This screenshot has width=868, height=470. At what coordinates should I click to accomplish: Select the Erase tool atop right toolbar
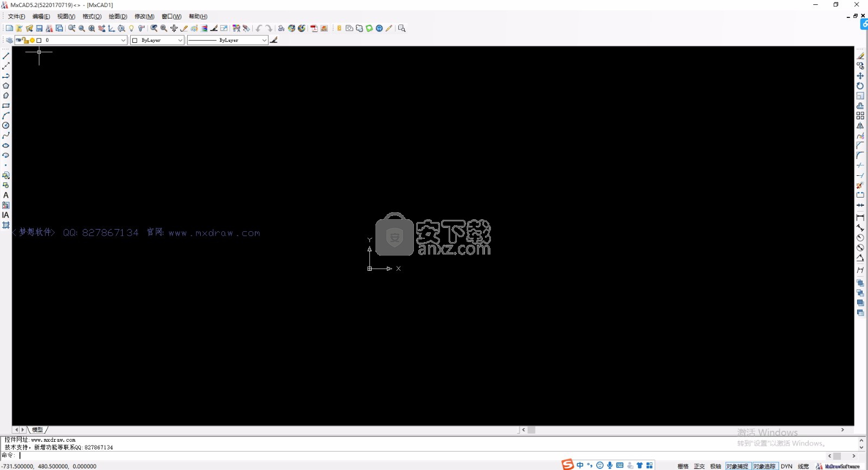pyautogui.click(x=860, y=56)
